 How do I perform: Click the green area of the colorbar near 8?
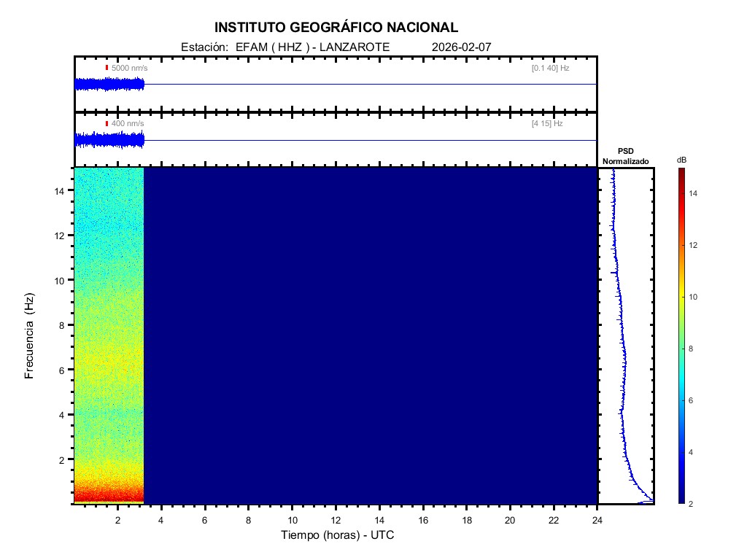click(x=681, y=349)
